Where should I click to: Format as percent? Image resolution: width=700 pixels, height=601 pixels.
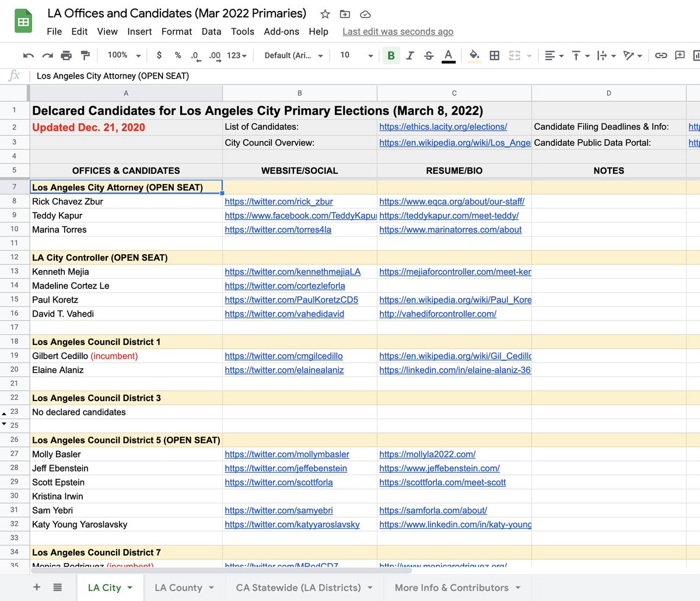click(178, 55)
